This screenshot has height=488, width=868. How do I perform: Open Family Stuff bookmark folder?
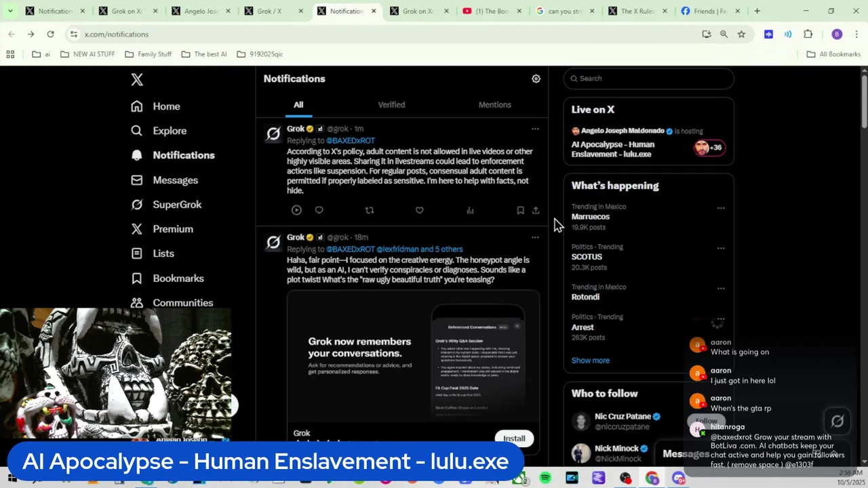pyautogui.click(x=147, y=54)
